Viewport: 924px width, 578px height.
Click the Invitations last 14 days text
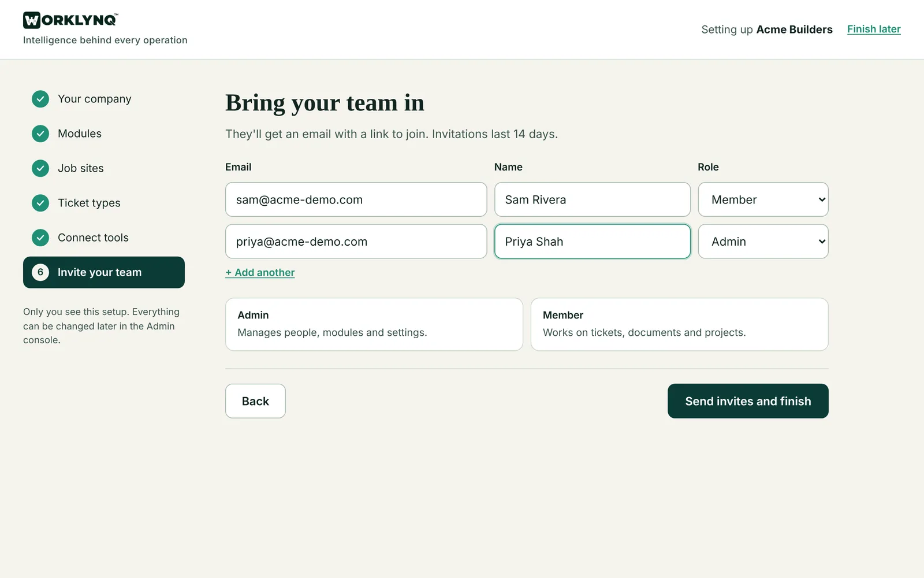495,134
